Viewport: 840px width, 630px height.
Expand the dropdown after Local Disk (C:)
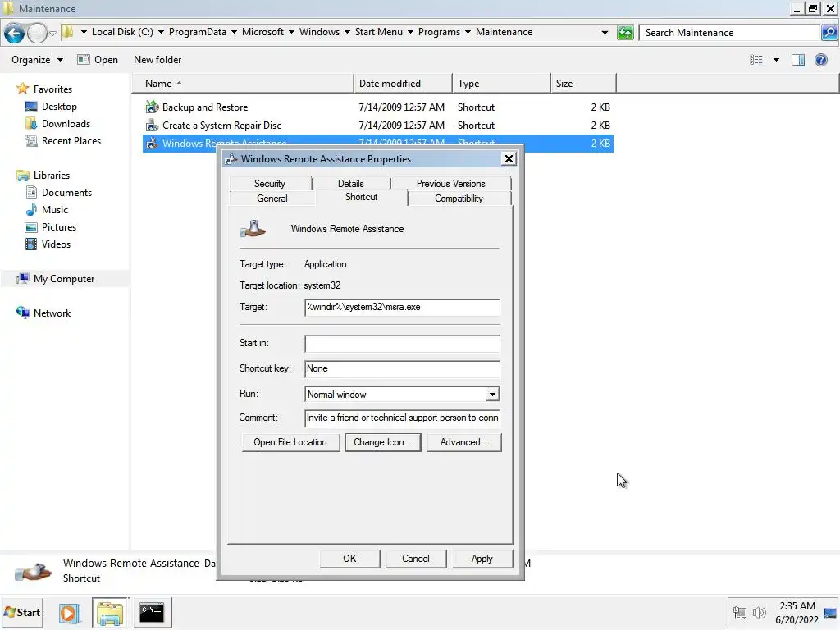(x=161, y=32)
